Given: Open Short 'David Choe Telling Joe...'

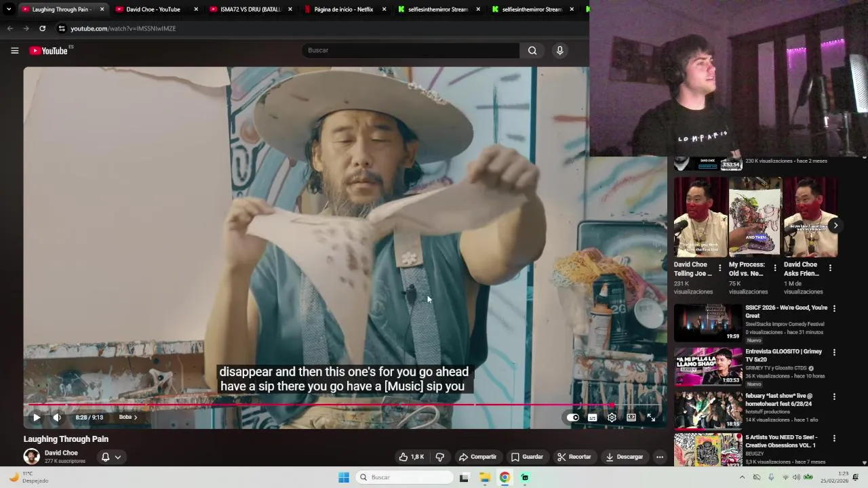Looking at the screenshot, I should tap(700, 217).
